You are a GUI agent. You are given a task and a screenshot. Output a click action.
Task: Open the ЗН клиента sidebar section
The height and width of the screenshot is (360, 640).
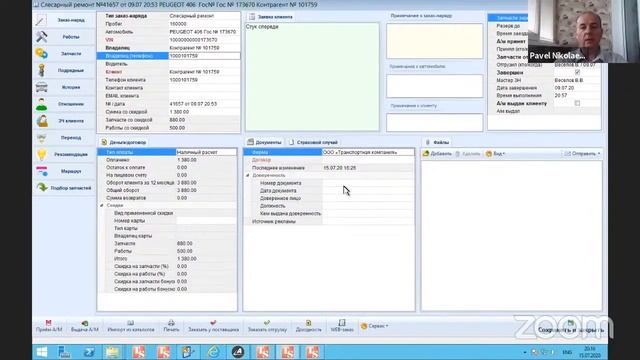[64, 121]
